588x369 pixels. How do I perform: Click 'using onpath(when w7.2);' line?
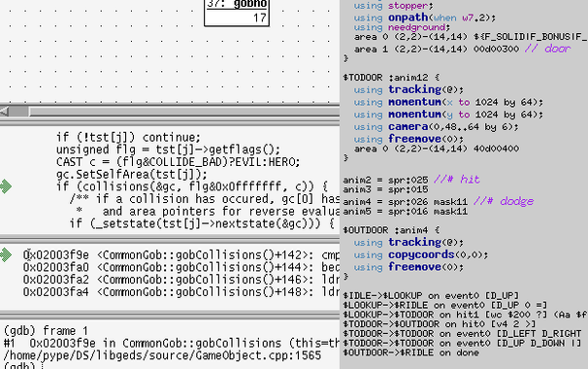[x=424, y=18]
